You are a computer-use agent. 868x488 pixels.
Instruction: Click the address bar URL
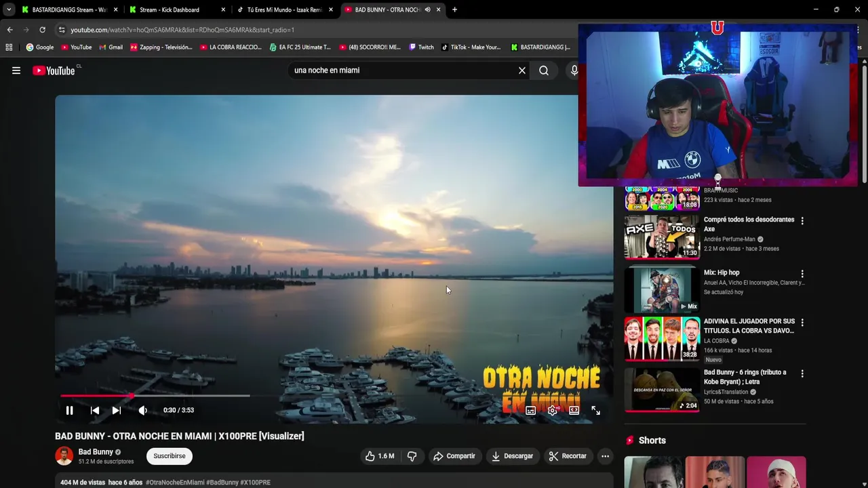coord(182,30)
